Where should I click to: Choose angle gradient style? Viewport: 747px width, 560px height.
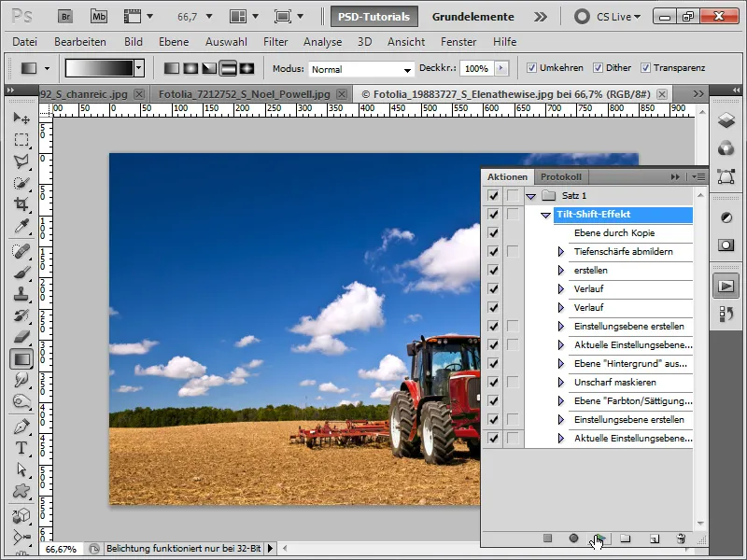click(209, 68)
